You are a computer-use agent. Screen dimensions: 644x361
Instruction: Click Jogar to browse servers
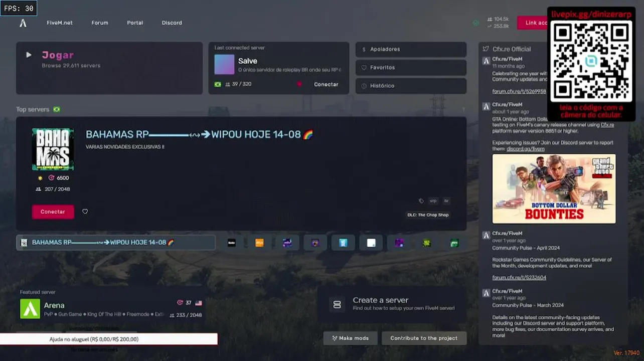pyautogui.click(x=58, y=55)
